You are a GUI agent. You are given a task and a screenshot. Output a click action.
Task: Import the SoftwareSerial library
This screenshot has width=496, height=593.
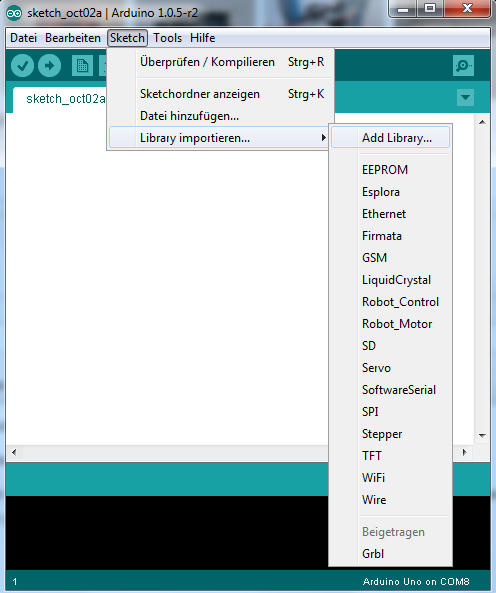click(391, 390)
